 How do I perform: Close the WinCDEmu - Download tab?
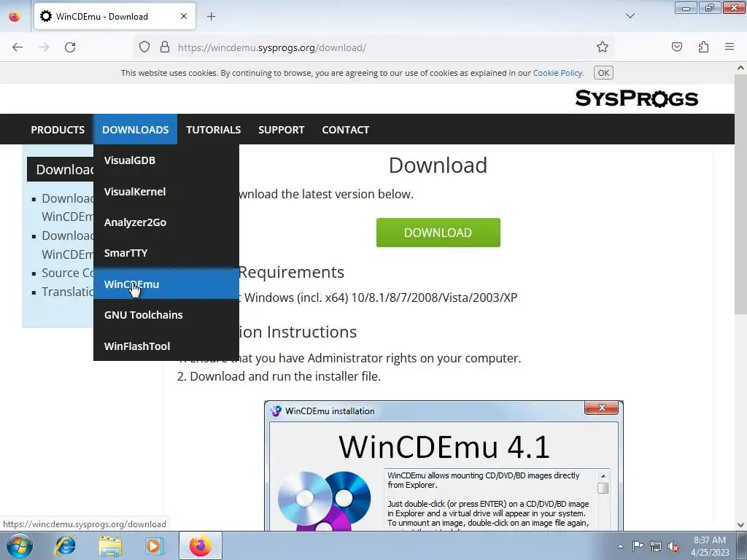click(184, 16)
